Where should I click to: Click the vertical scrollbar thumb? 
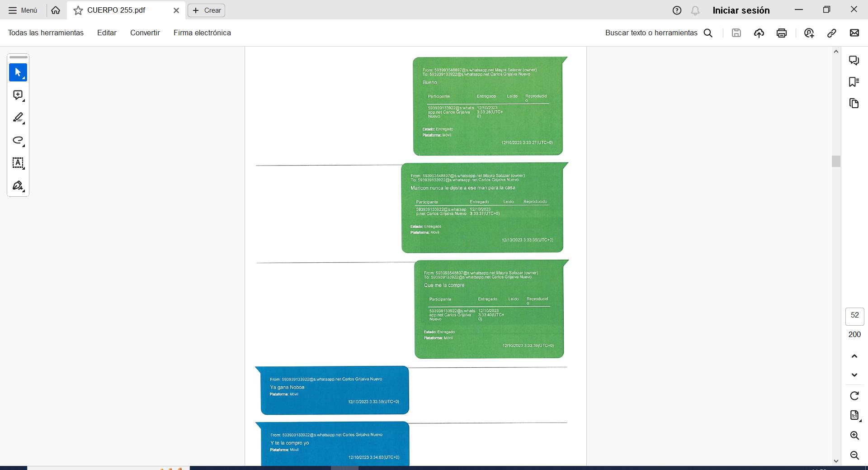coord(836,161)
